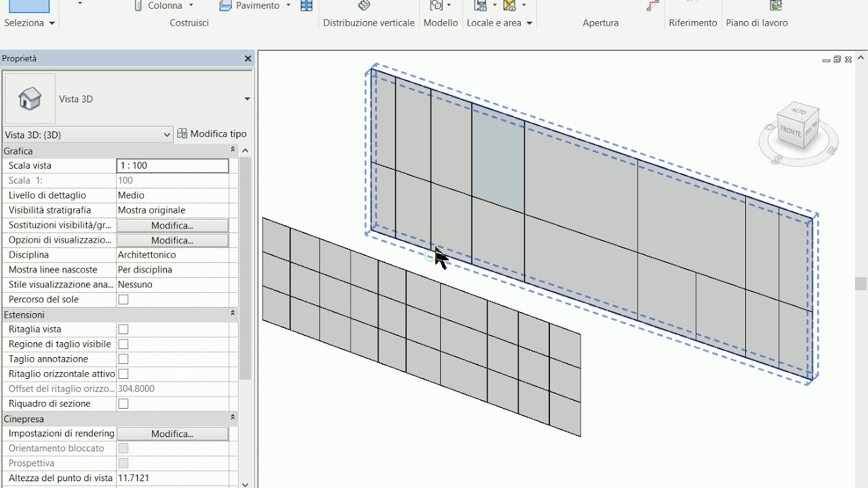The width and height of the screenshot is (868, 488).
Task: Click the Vista 3D house icon
Action: pyautogui.click(x=30, y=99)
